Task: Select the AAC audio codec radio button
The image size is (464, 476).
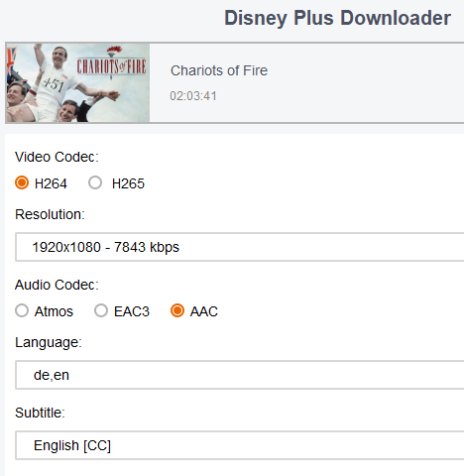Action: click(x=177, y=310)
